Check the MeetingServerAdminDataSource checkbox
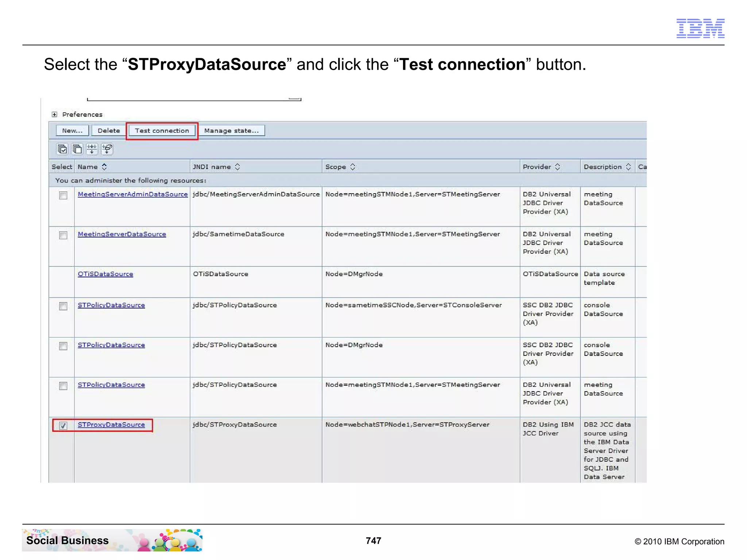Viewport: 747px width, 560px height. click(x=63, y=195)
